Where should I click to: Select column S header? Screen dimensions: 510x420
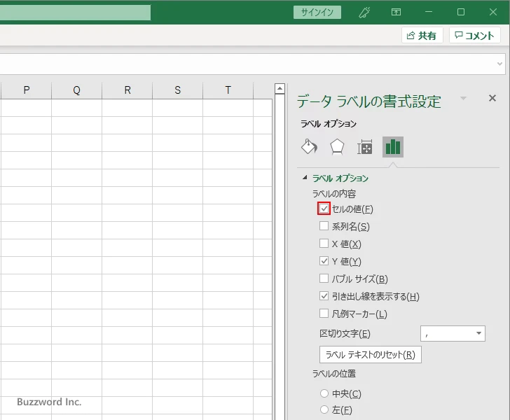coord(178,90)
